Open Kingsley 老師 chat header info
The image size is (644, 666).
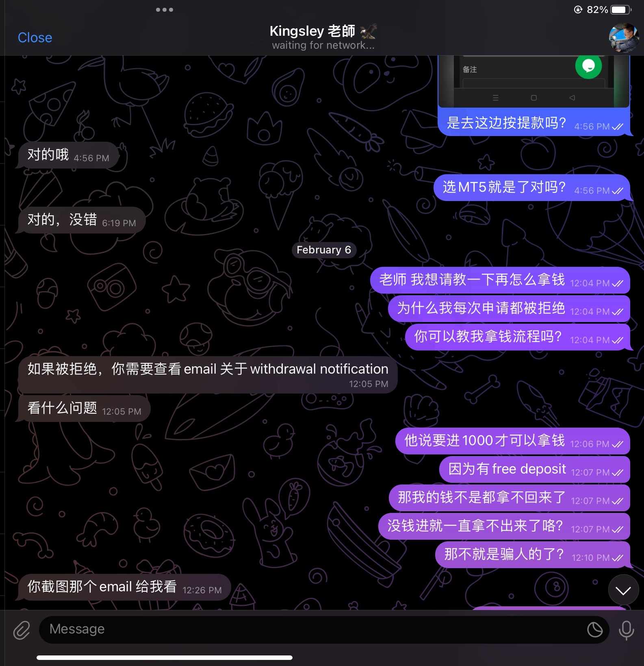pos(323,37)
